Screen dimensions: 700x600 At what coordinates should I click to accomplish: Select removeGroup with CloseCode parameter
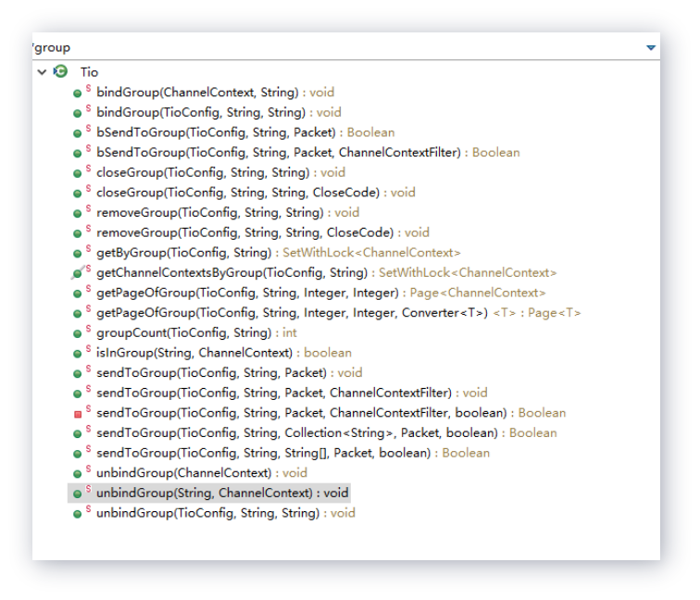pyautogui.click(x=263, y=232)
